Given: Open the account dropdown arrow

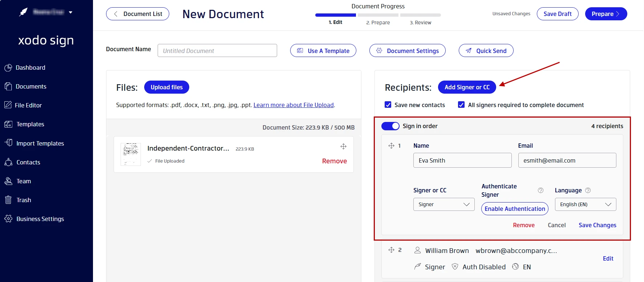Looking at the screenshot, I should click(70, 12).
